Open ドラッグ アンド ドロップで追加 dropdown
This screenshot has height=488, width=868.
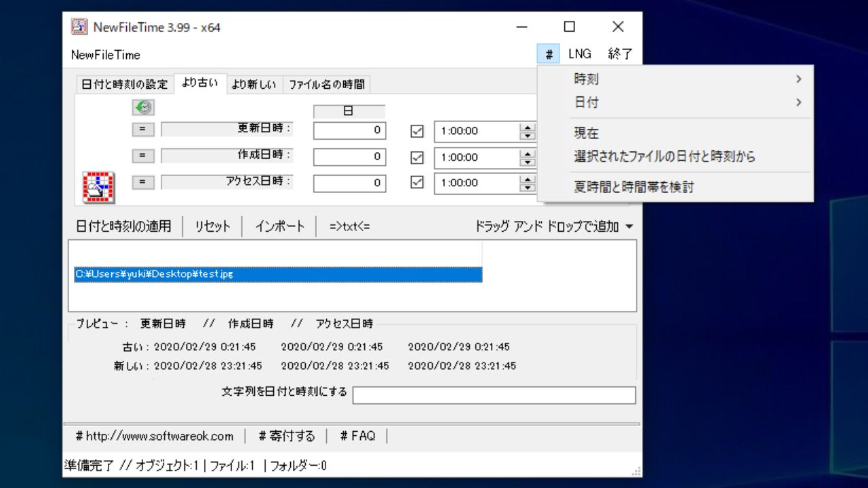pyautogui.click(x=554, y=226)
